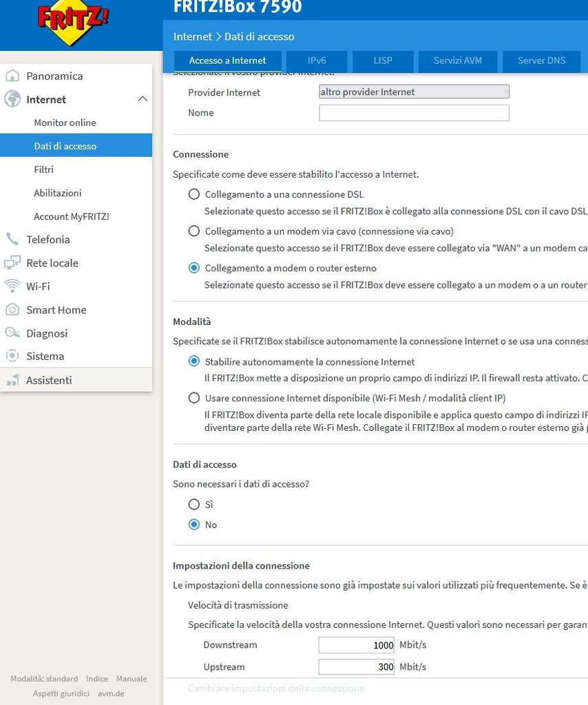
Task: Select Dati di accesso submenu item
Action: point(76,146)
